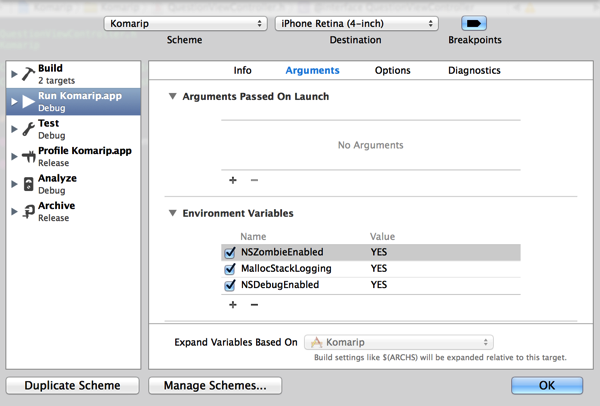Click the Name column header
This screenshot has height=406, width=600.
pyautogui.click(x=253, y=236)
